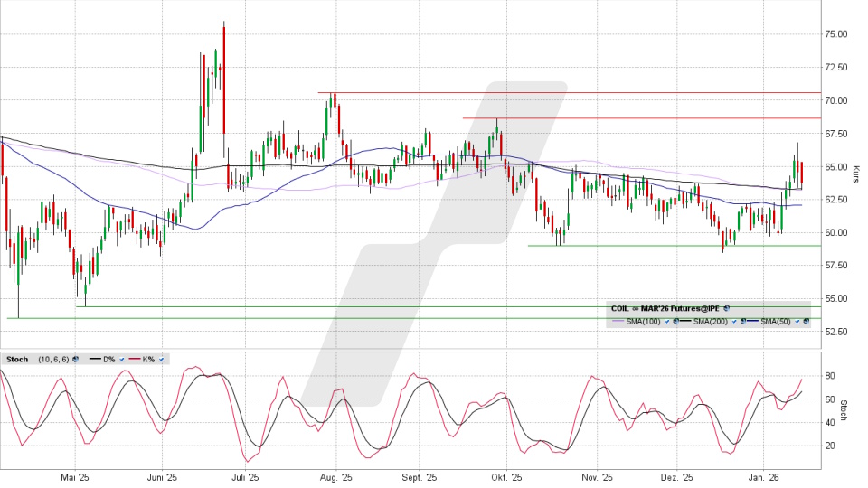The height and width of the screenshot is (488, 868).
Task: Click the globe icon after SMA(100)
Action: pos(675,322)
